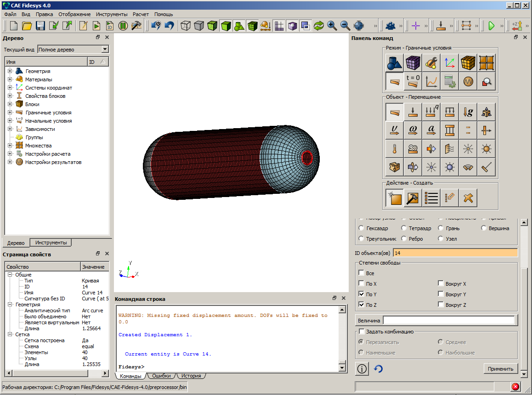
Task: Click the green refresh arrows toolbar icon
Action: tap(318, 26)
